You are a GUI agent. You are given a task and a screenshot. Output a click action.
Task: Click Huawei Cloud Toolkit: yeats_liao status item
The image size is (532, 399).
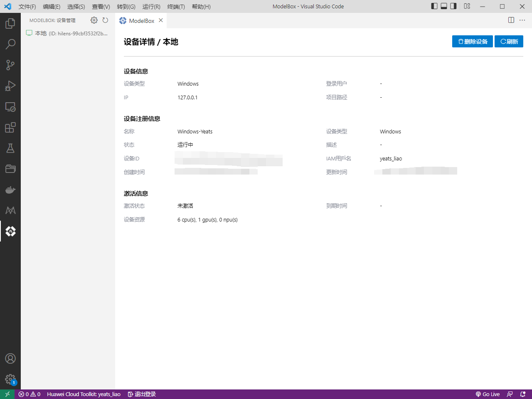coord(84,394)
